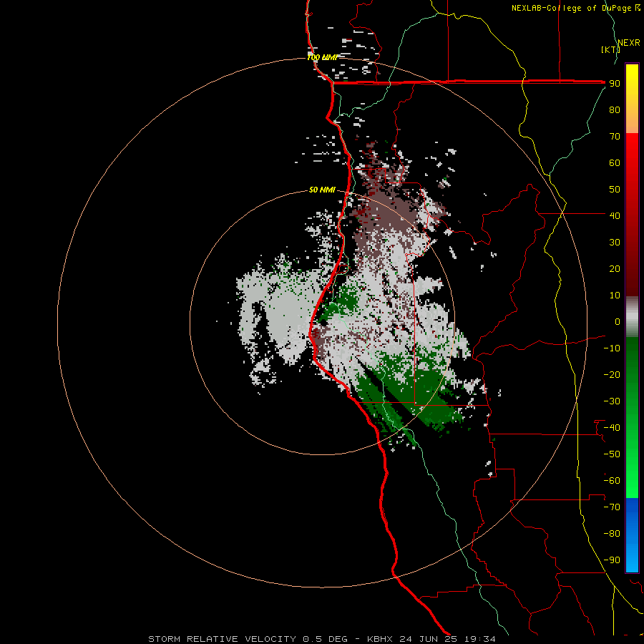The width and height of the screenshot is (644, 644).
Task: Click the 50 NMI range ring label
Action: tap(322, 190)
